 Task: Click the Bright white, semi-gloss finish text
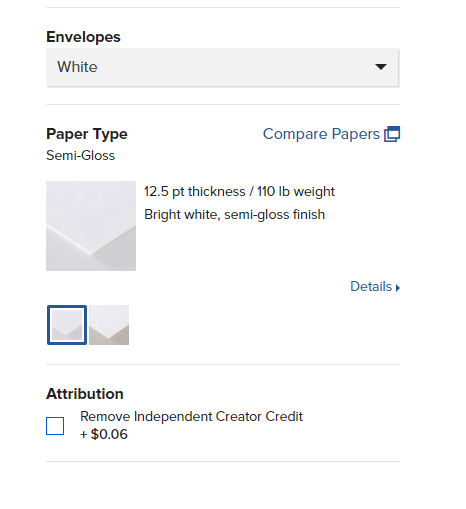[x=234, y=214]
